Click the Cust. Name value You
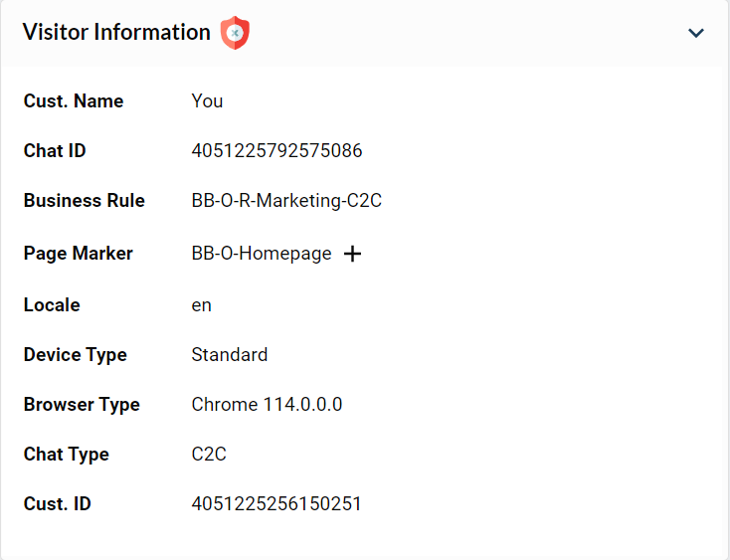 [x=207, y=101]
